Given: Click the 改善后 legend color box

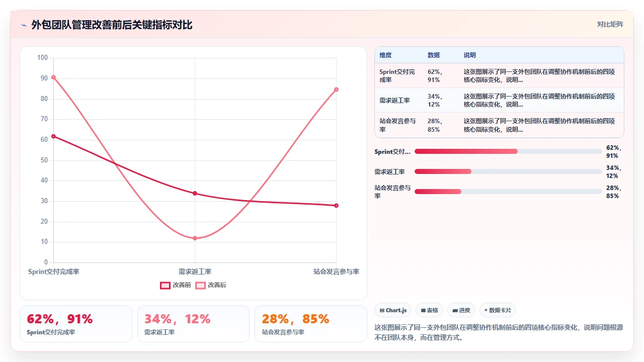Looking at the screenshot, I should pyautogui.click(x=200, y=285).
